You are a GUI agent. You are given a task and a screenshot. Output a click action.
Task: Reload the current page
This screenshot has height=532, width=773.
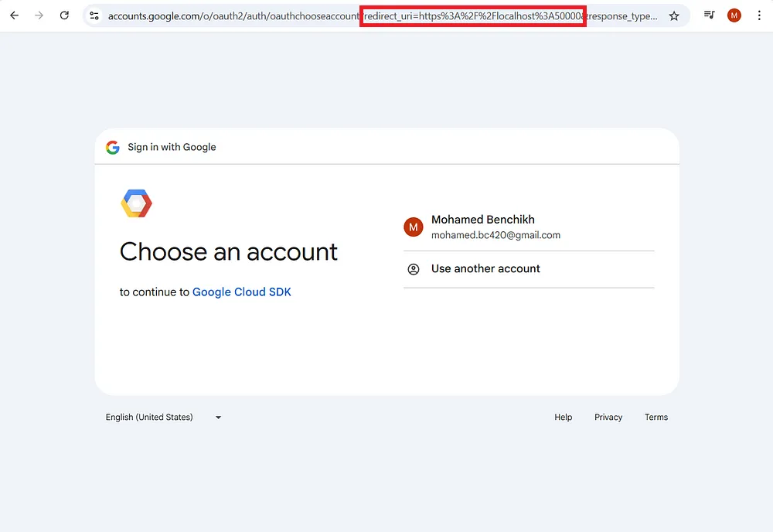[64, 15]
